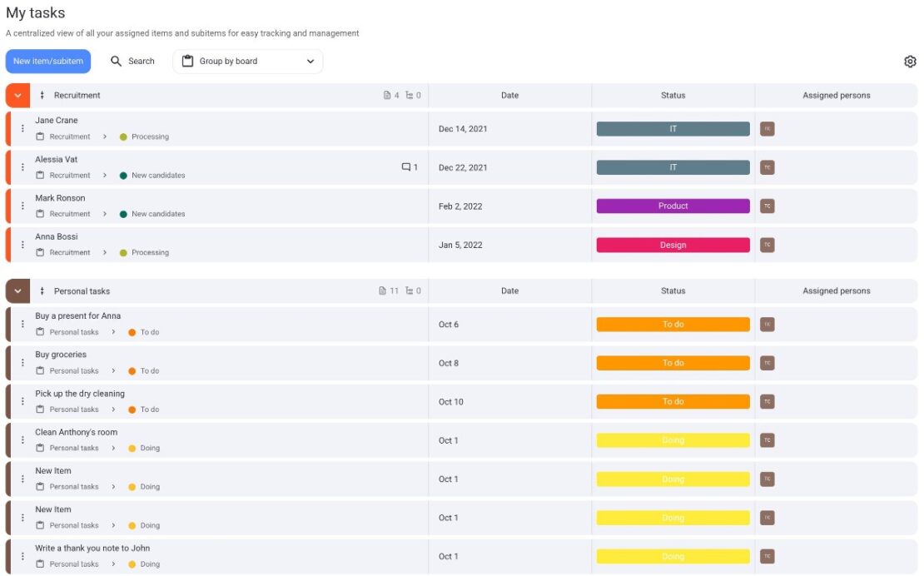Click the subitems count icon on Personal tasks header

[408, 290]
